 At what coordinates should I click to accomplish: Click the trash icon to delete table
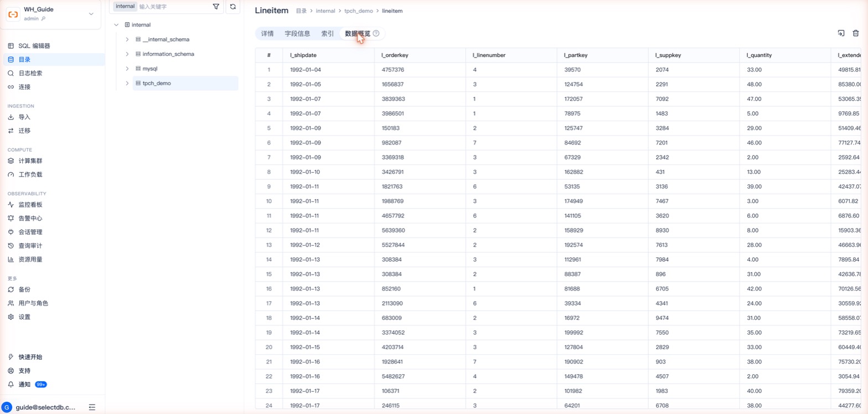pyautogui.click(x=856, y=34)
